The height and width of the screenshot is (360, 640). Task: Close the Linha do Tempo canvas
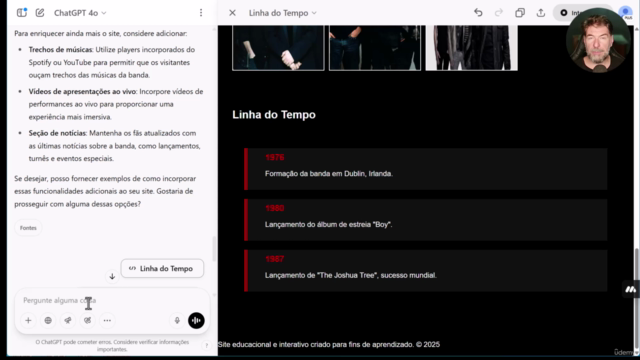[x=232, y=13]
